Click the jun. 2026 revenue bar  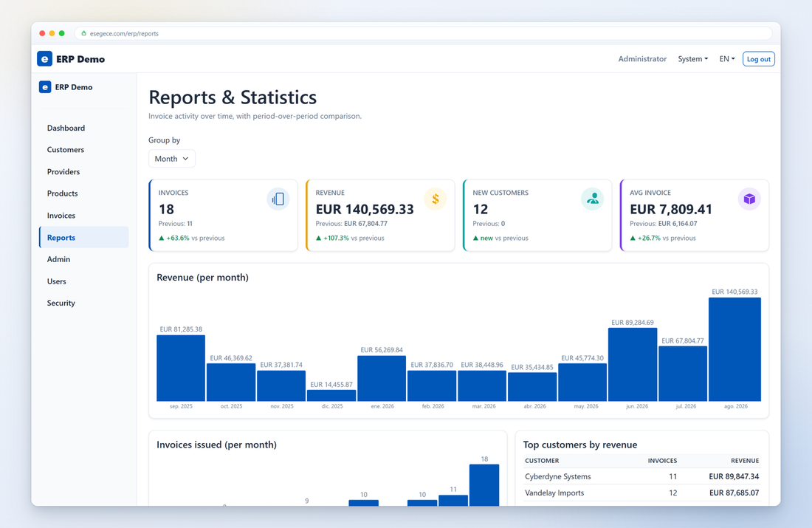pyautogui.click(x=633, y=364)
